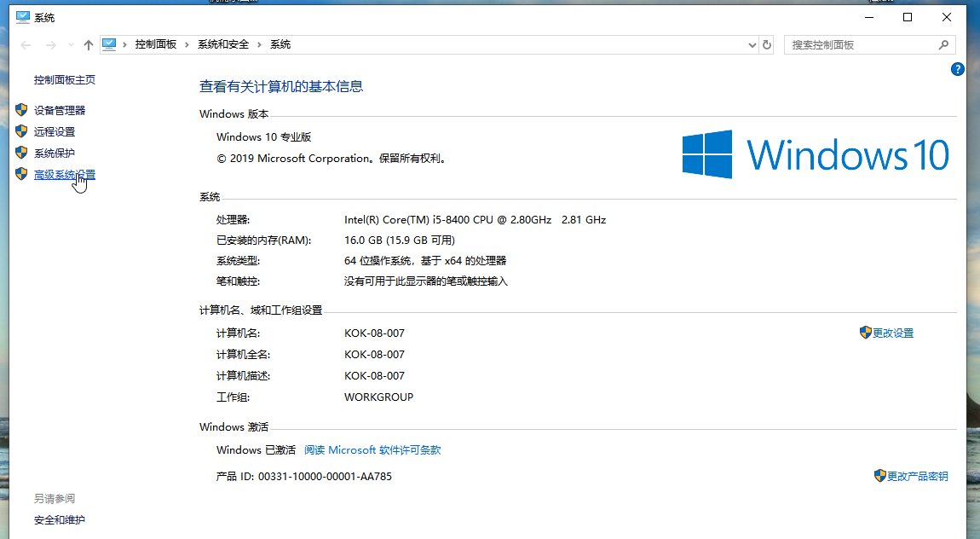This screenshot has width=980, height=539.
Task: Click Windows 10 专业版 edition text
Action: pyautogui.click(x=264, y=137)
